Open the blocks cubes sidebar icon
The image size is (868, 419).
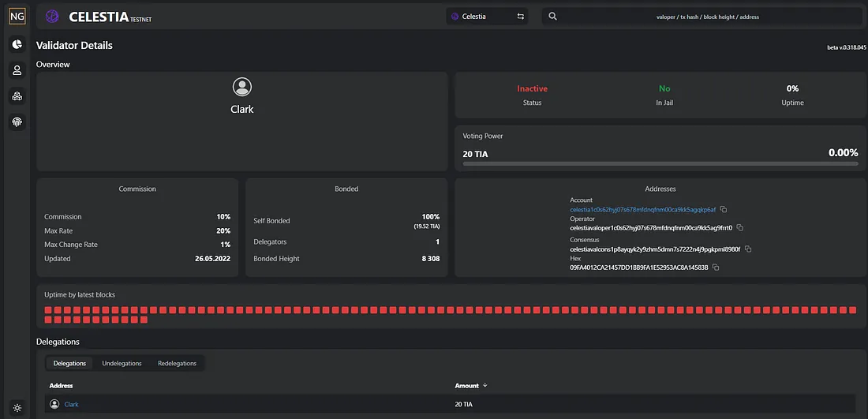(17, 96)
